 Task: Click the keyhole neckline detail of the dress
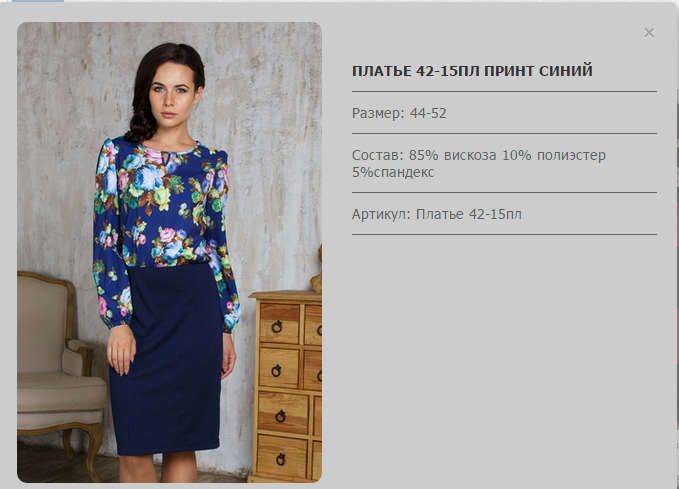click(x=165, y=159)
